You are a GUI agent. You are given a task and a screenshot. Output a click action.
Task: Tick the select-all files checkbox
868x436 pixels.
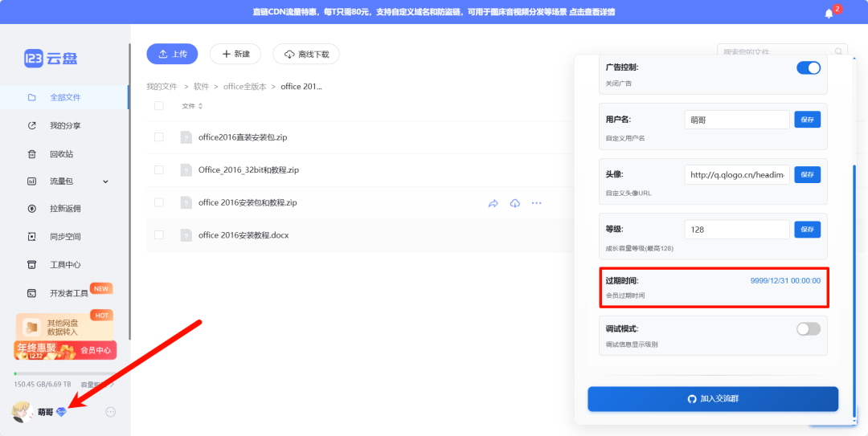point(159,106)
